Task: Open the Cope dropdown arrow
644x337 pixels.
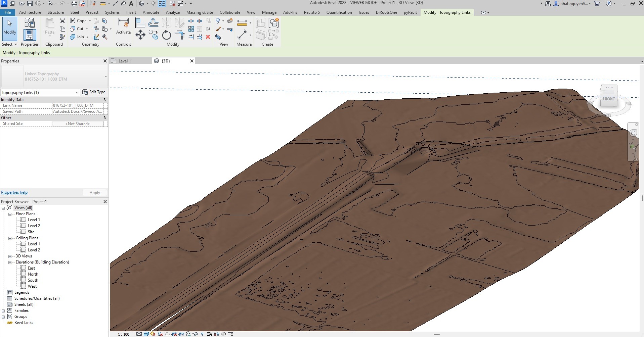Action: 90,21
